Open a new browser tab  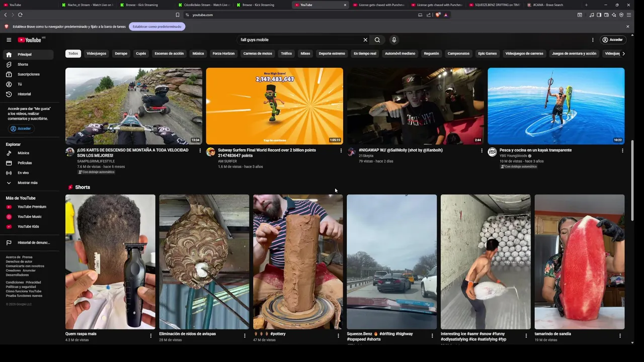pos(586,5)
